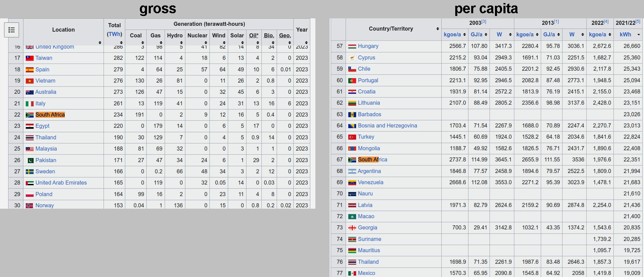The width and height of the screenshot is (644, 277).
Task: Open South Africa link in gross table
Action: coord(50,115)
